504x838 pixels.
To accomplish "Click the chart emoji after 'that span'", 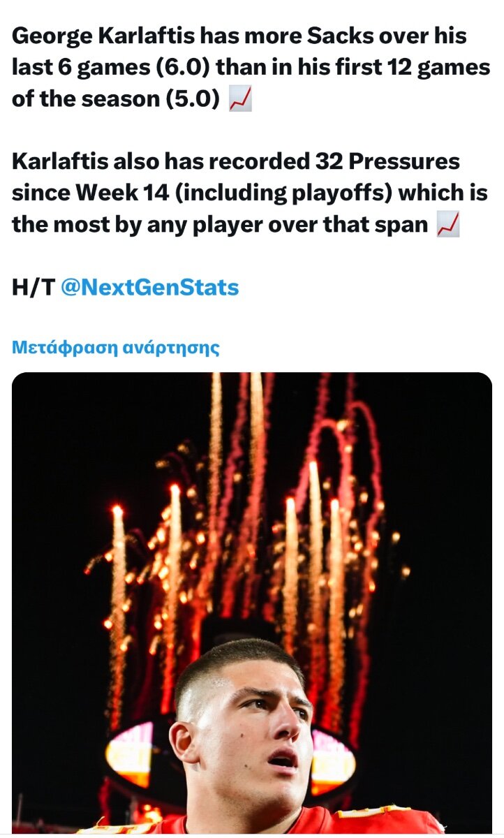I will click(x=447, y=225).
